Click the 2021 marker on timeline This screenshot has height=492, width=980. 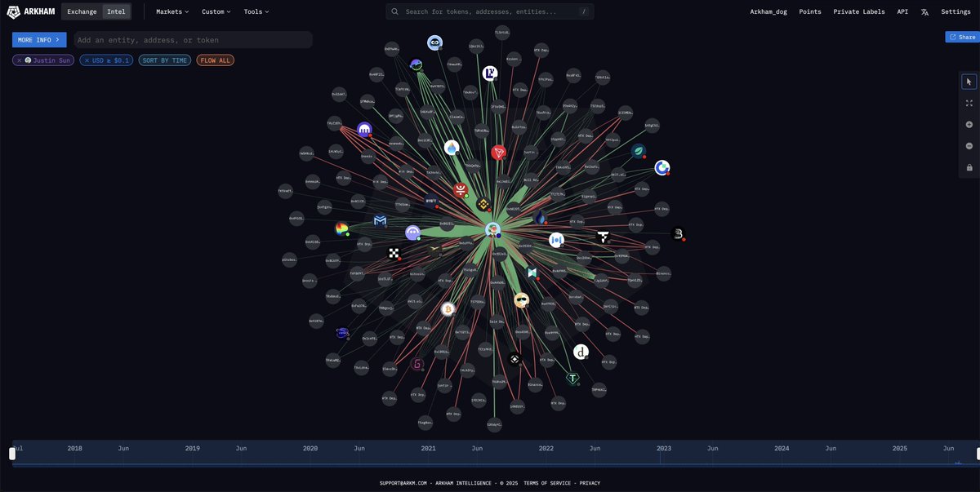pos(428,448)
